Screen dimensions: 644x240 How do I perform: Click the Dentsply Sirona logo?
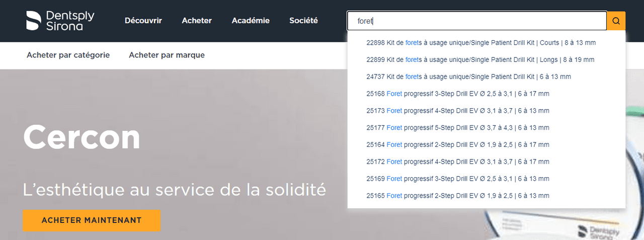click(x=61, y=21)
